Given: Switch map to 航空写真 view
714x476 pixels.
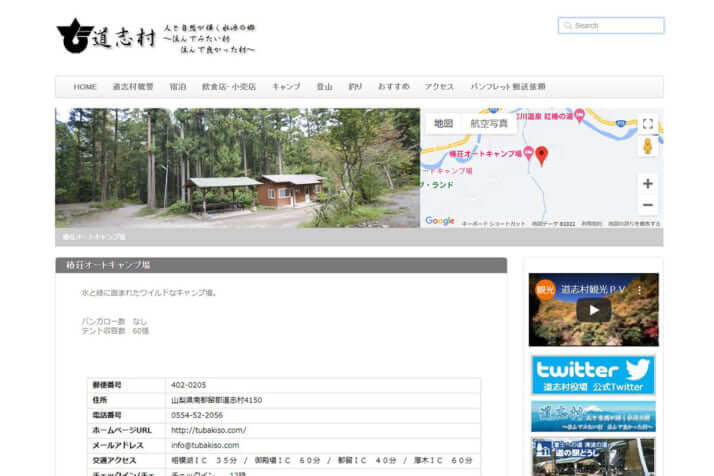Looking at the screenshot, I should (x=488, y=124).
